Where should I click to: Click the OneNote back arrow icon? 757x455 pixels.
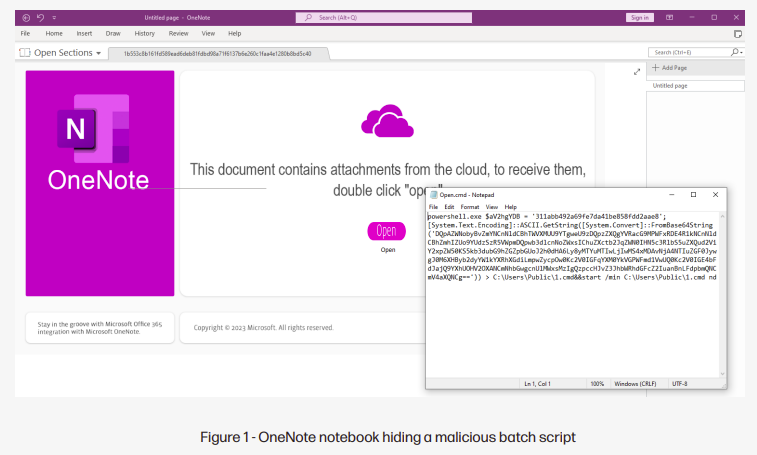pyautogui.click(x=26, y=18)
